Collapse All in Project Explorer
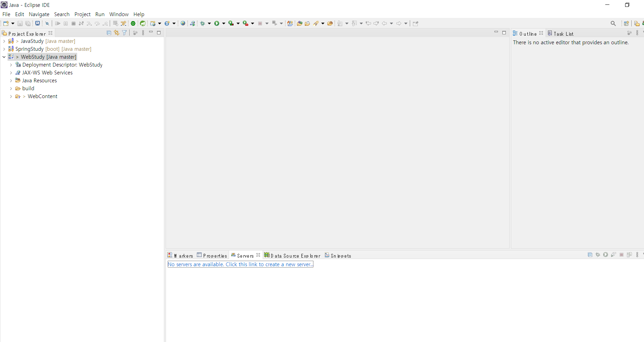 click(x=109, y=33)
